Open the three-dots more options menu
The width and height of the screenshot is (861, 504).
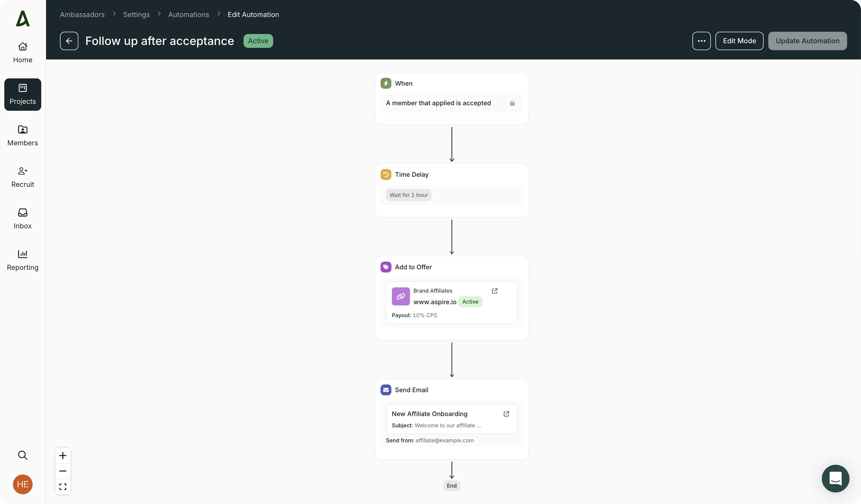pos(701,41)
